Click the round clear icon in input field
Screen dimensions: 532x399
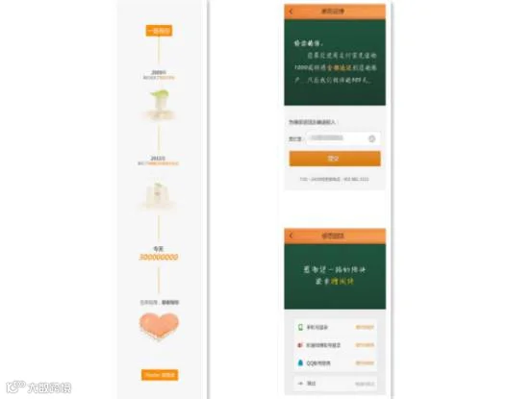[x=372, y=138]
